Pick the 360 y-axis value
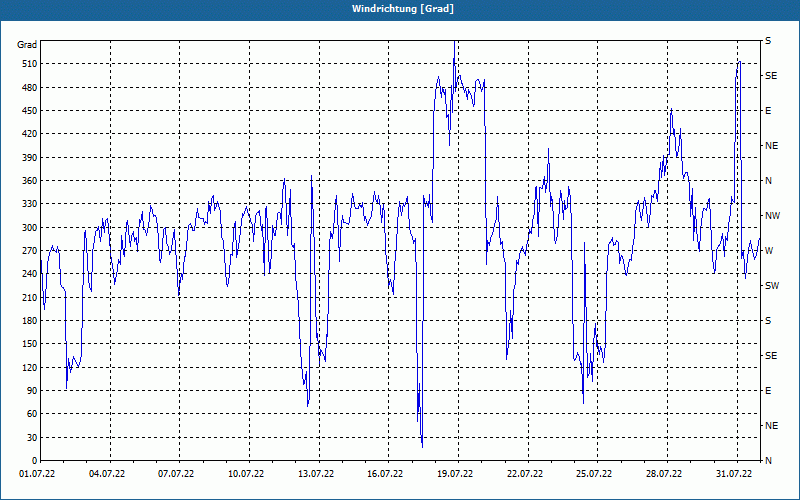 pyautogui.click(x=30, y=181)
